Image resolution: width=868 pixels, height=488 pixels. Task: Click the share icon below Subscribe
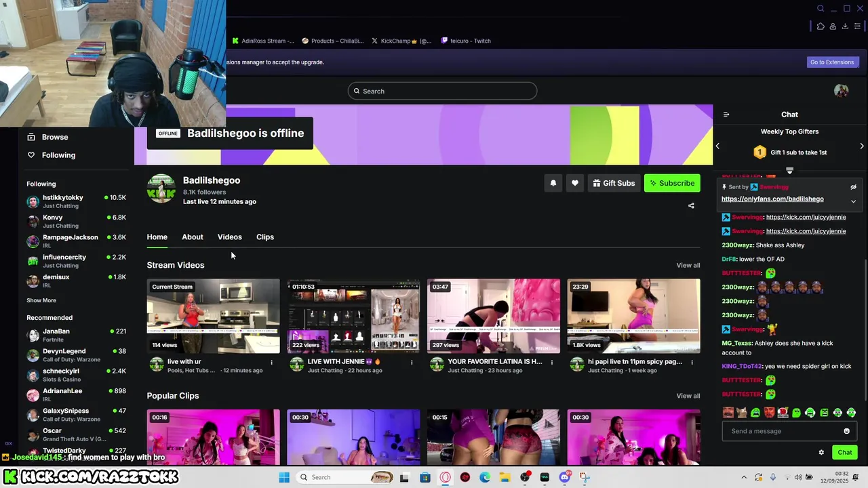tap(691, 205)
